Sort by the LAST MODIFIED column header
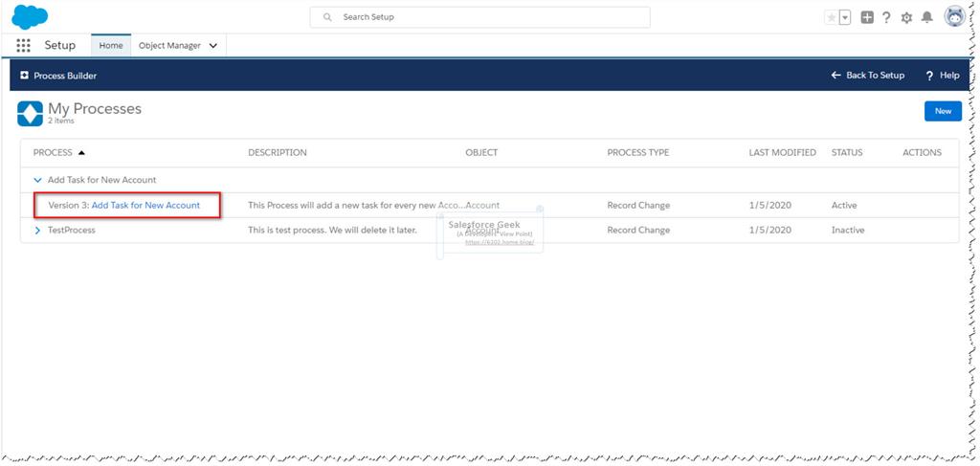 tap(783, 152)
